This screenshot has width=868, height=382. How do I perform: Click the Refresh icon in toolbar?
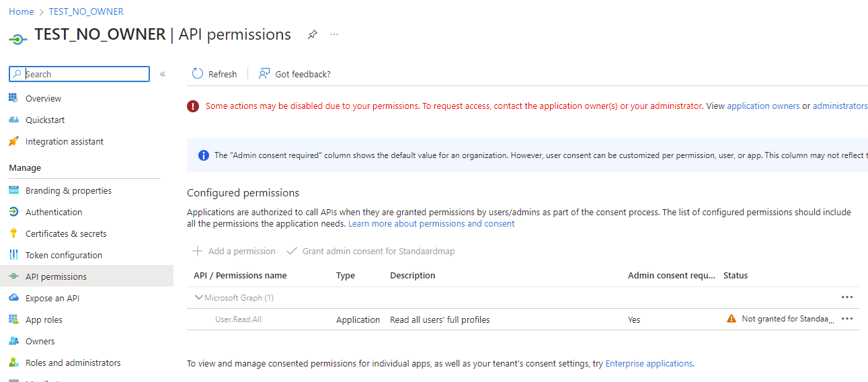point(198,74)
